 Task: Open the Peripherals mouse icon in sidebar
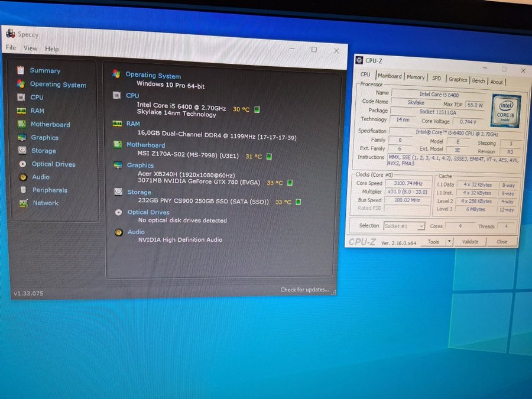23,190
